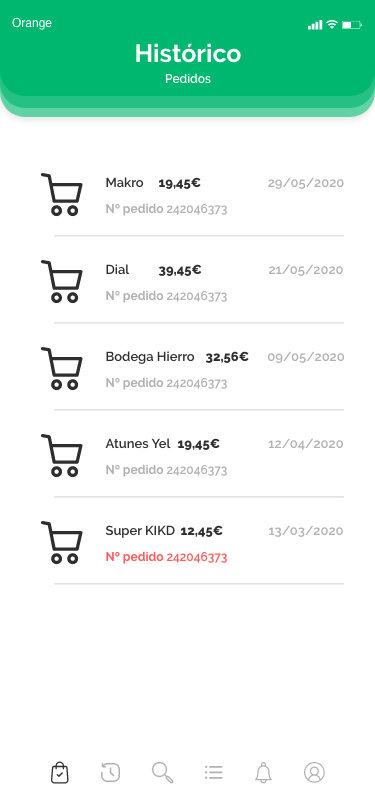375x812 pixels.
Task: Click the Makro Nº pedido 242046373 text
Action: pos(166,209)
